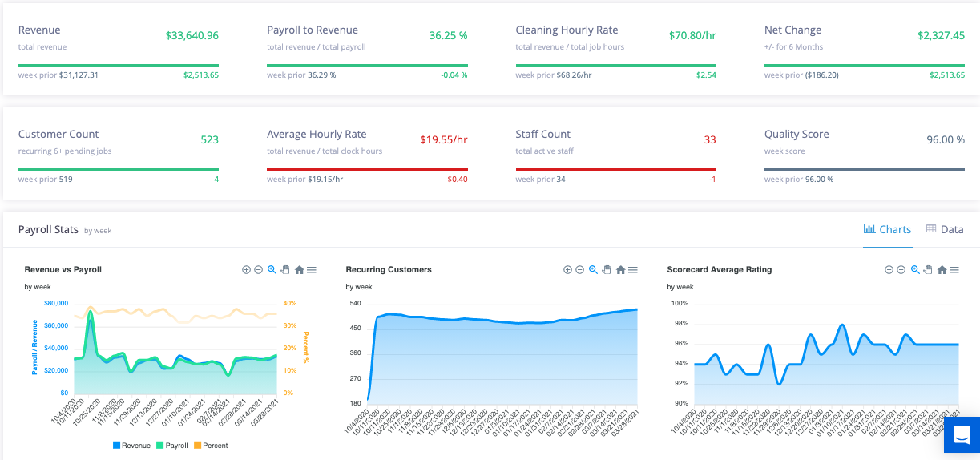Click the Revenue card total $33,640.96

(x=192, y=35)
